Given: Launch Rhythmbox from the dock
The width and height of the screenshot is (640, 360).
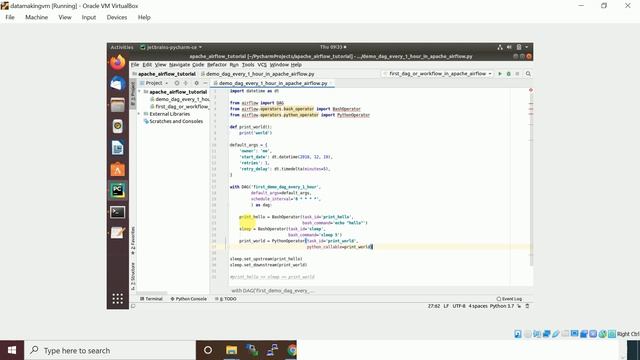Looking at the screenshot, I should coord(118,127).
